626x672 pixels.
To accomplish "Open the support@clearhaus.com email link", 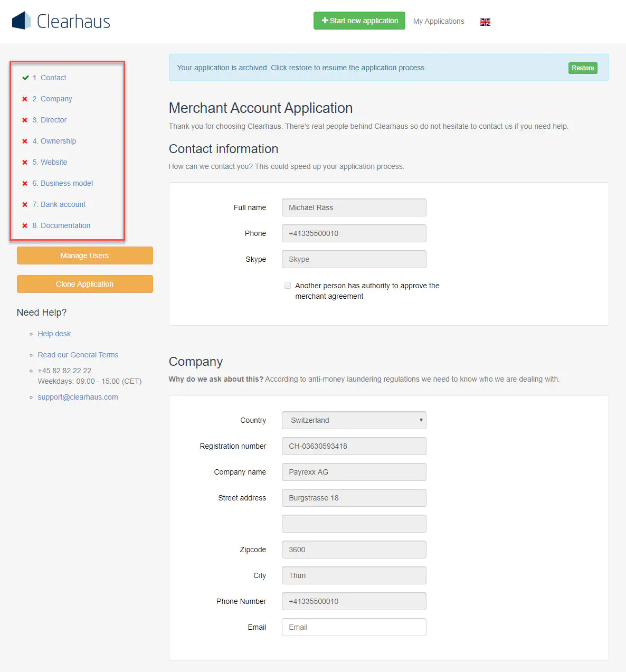I will (x=78, y=397).
